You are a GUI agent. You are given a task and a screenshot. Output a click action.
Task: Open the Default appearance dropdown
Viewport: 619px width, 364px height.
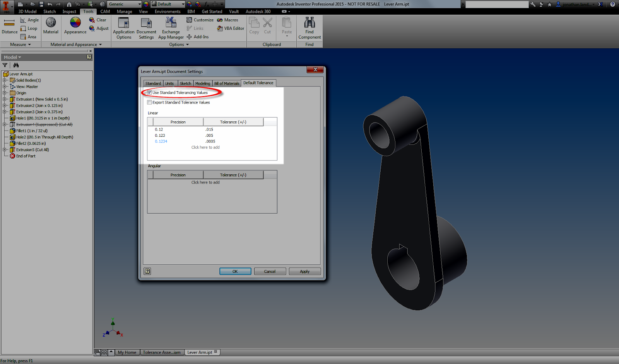(168, 4)
